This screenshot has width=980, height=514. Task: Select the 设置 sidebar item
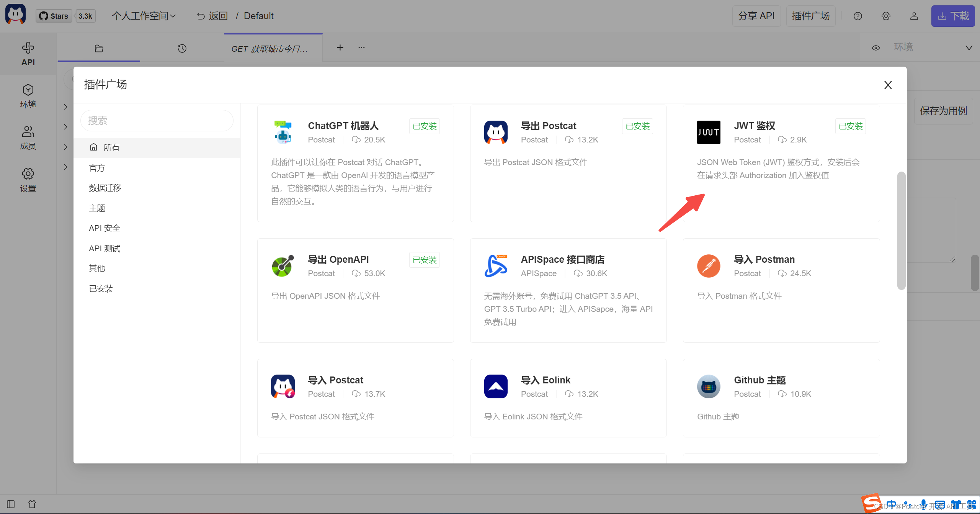coord(28,180)
